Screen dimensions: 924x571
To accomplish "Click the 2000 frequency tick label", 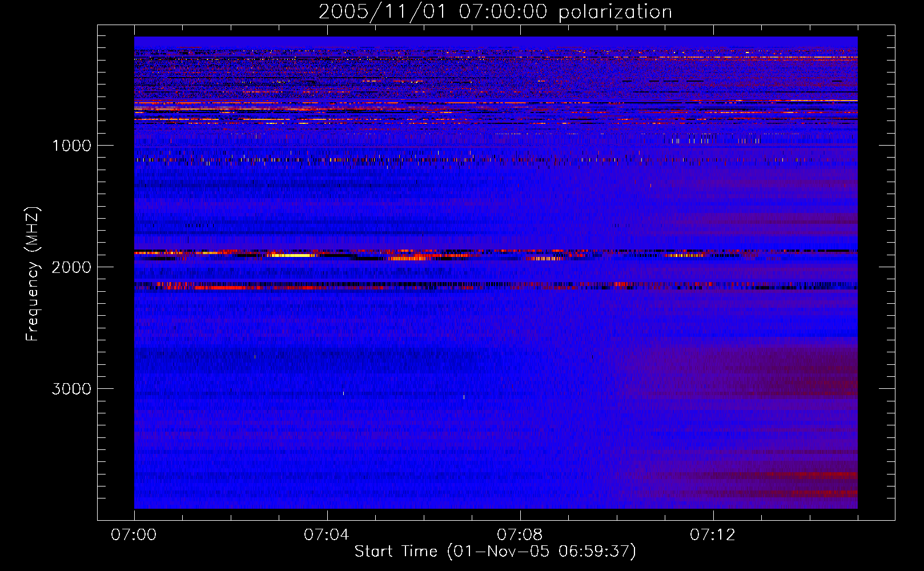I will coord(71,267).
